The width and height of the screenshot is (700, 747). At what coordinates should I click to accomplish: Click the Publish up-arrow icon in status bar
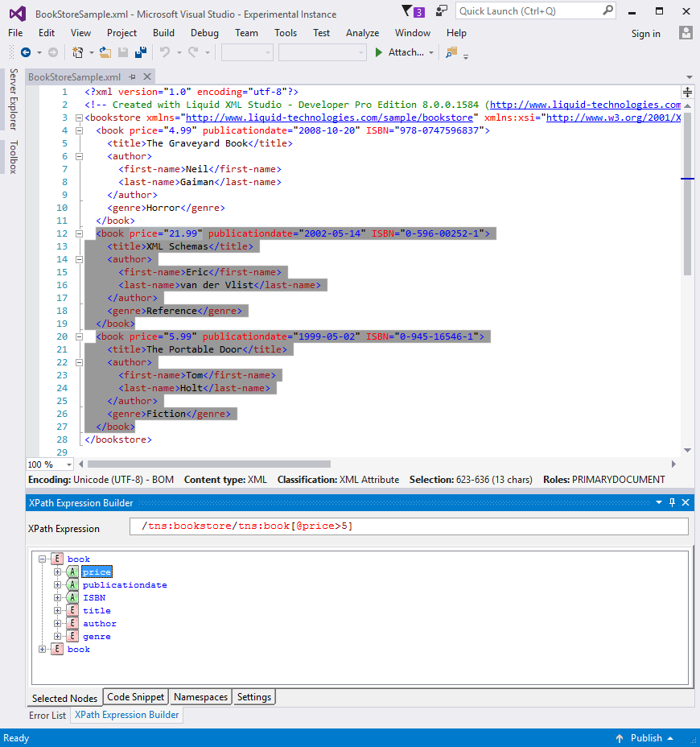click(x=620, y=738)
